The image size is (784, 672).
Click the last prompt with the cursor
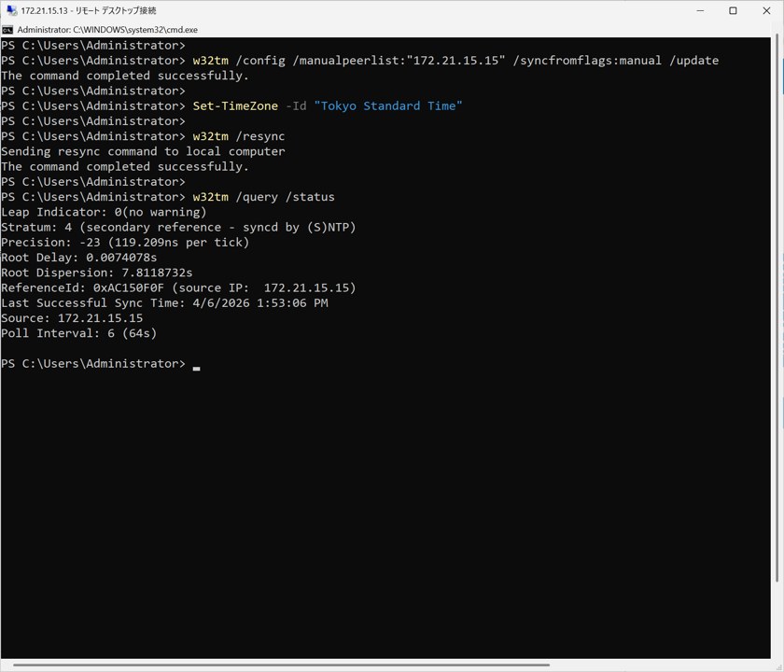coord(100,363)
